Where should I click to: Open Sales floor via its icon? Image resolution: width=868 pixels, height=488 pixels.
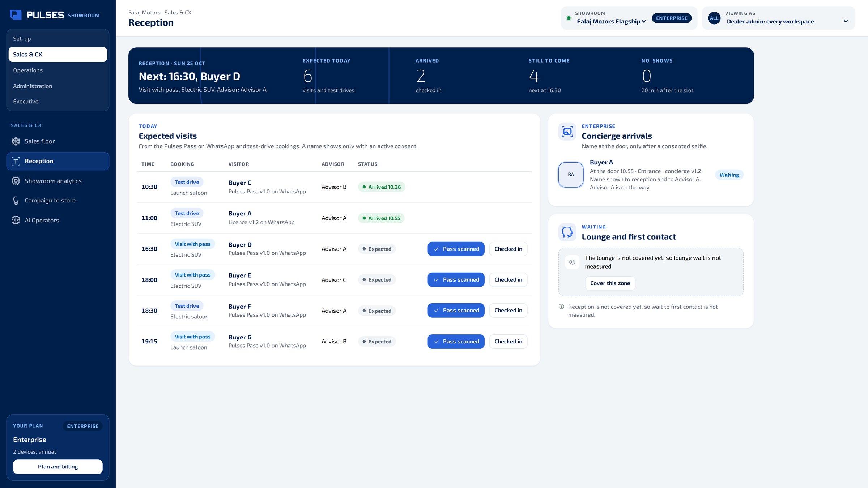[x=16, y=141]
